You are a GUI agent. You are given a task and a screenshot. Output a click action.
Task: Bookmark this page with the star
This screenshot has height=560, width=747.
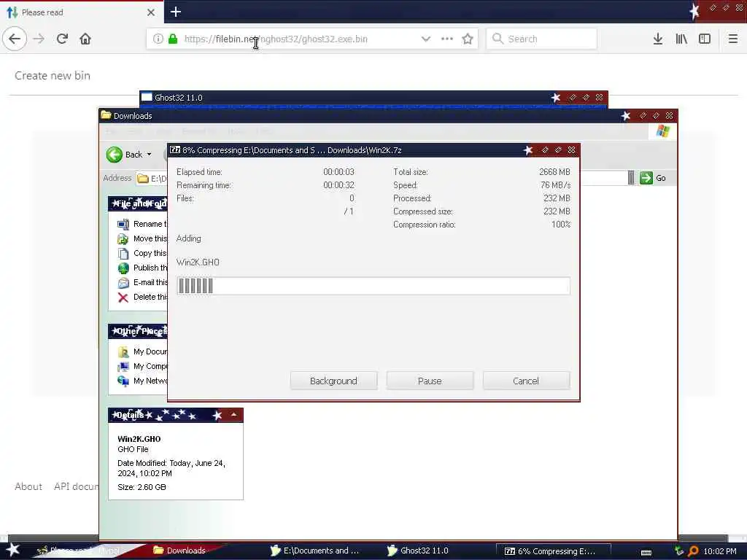(x=468, y=39)
